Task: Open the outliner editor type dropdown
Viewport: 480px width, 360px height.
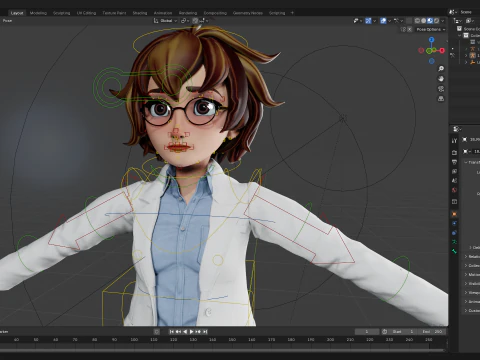Action: (x=458, y=21)
